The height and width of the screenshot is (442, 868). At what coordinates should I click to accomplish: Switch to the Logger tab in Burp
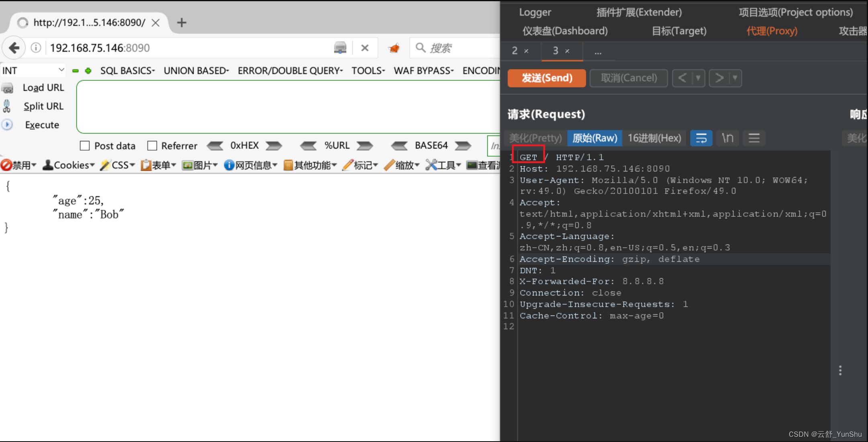pos(535,12)
